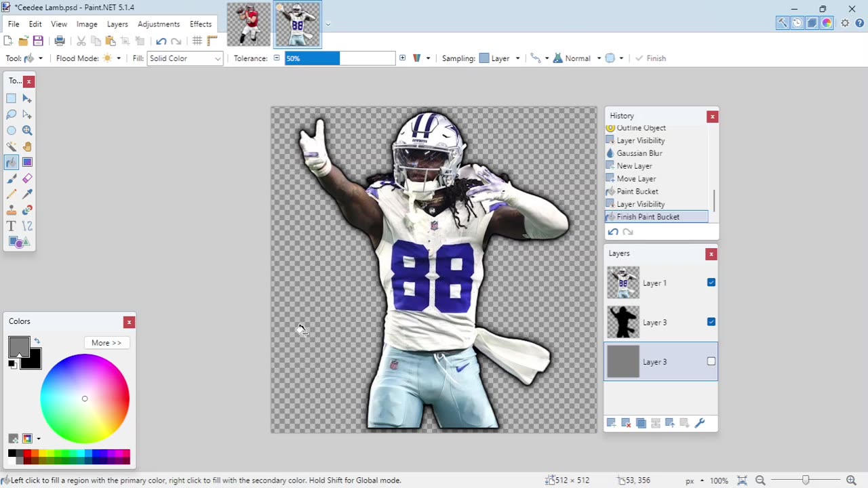Screen dimensions: 868x488
Task: Select the Eraser tool
Action: 27,178
